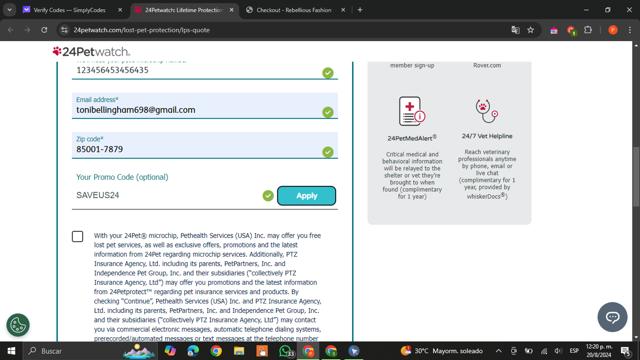Go forward in browser history
This screenshot has height=360, width=640.
pyautogui.click(x=27, y=30)
